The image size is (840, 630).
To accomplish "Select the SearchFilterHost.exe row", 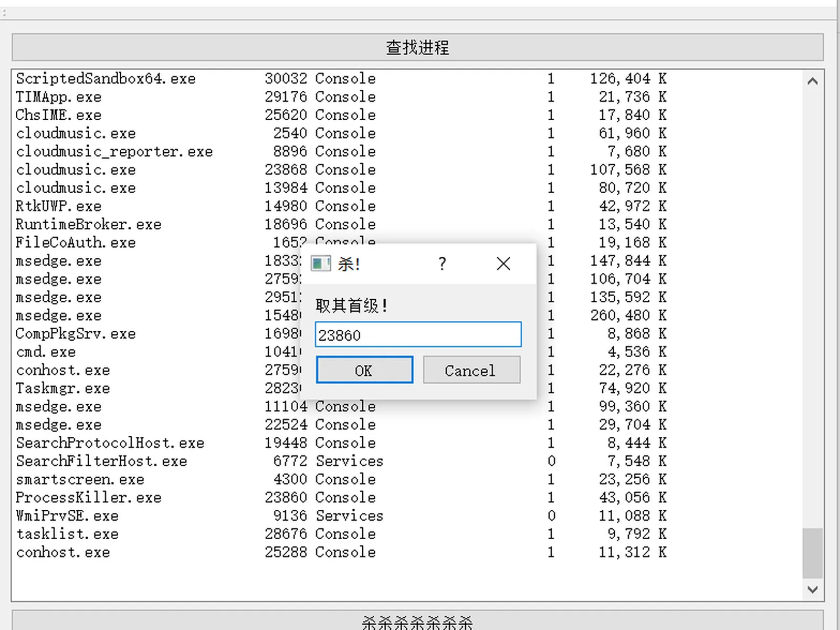I will click(341, 461).
